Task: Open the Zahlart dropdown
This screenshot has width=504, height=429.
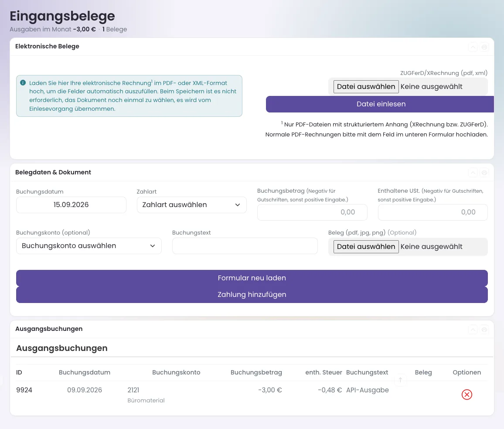Action: (x=191, y=205)
